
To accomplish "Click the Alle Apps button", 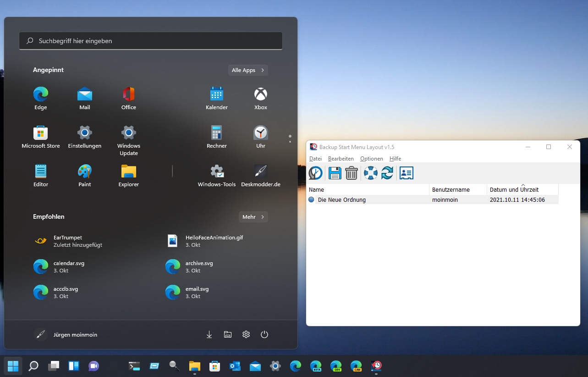I will 248,70.
